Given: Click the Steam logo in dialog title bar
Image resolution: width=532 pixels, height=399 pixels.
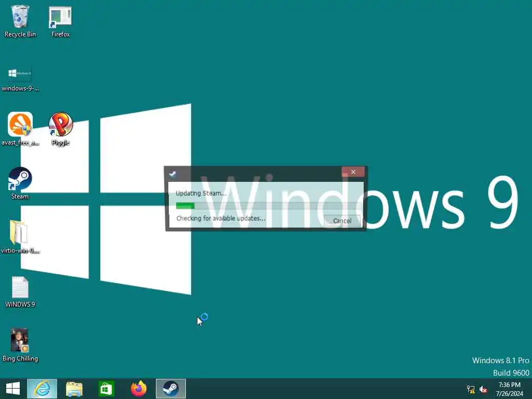Looking at the screenshot, I should (x=172, y=174).
